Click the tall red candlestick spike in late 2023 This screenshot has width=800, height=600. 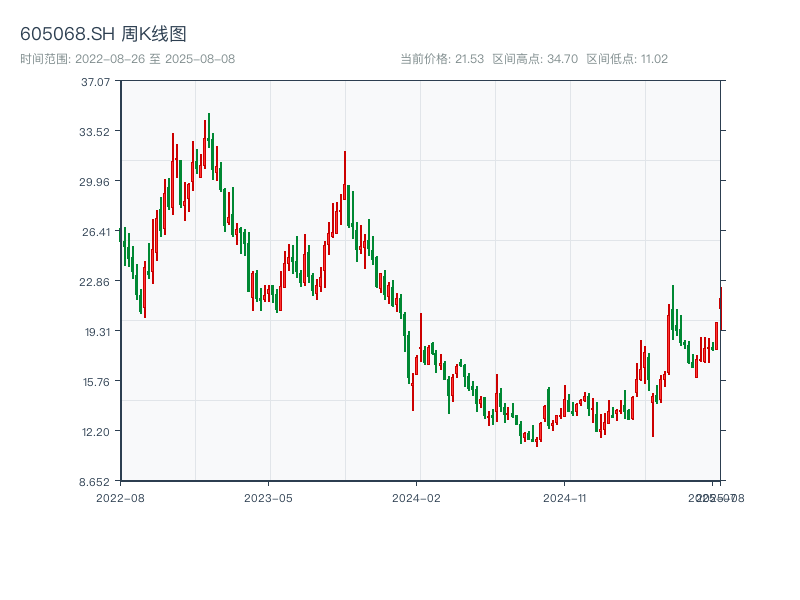point(345,176)
